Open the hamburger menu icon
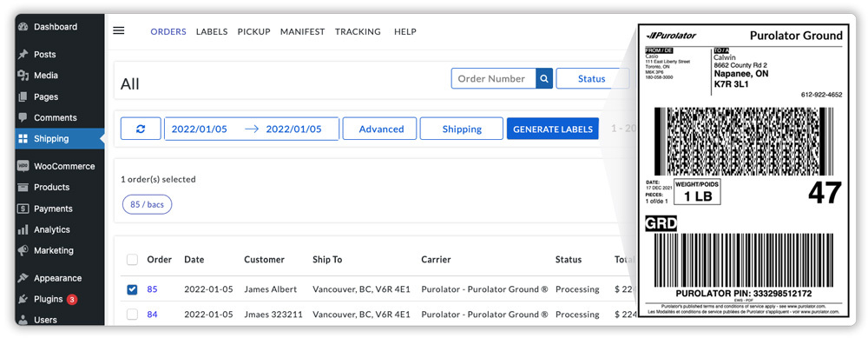Image resolution: width=868 pixels, height=338 pixels. coord(118,30)
